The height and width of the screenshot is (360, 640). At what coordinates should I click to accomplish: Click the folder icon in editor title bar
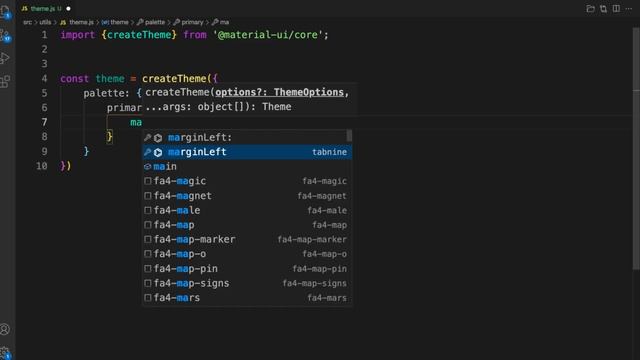590,9
